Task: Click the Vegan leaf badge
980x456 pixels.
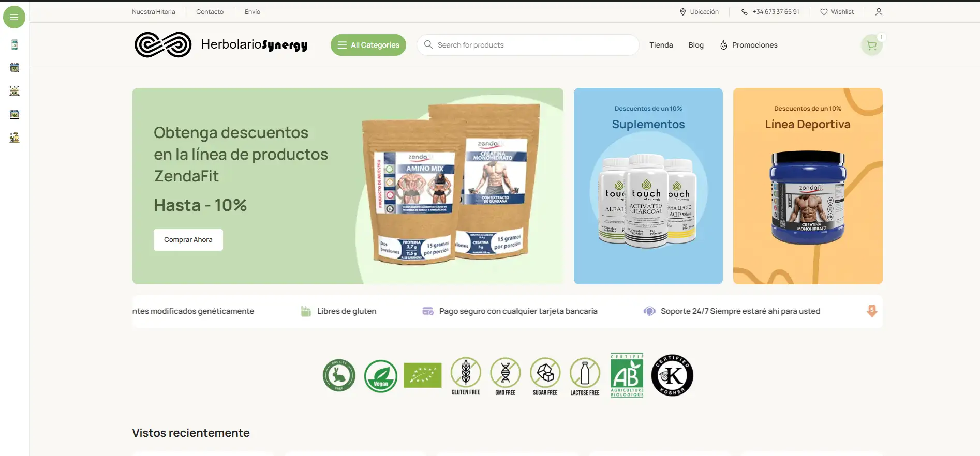Action: pos(381,376)
